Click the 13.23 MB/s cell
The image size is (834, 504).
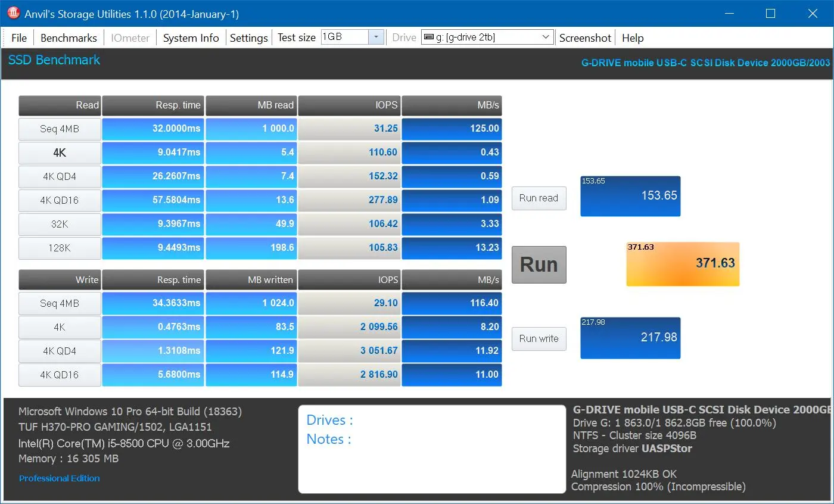(x=452, y=248)
